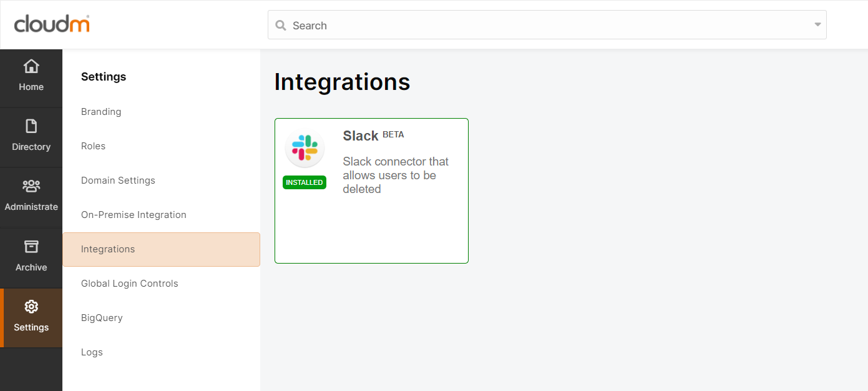The width and height of the screenshot is (868, 391).
Task: Click the Archive box icon
Action: coord(31,246)
